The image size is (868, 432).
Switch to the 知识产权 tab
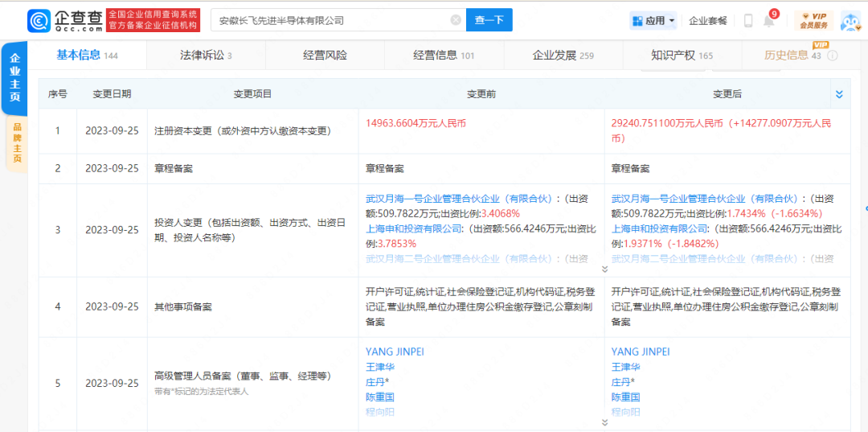click(x=682, y=55)
